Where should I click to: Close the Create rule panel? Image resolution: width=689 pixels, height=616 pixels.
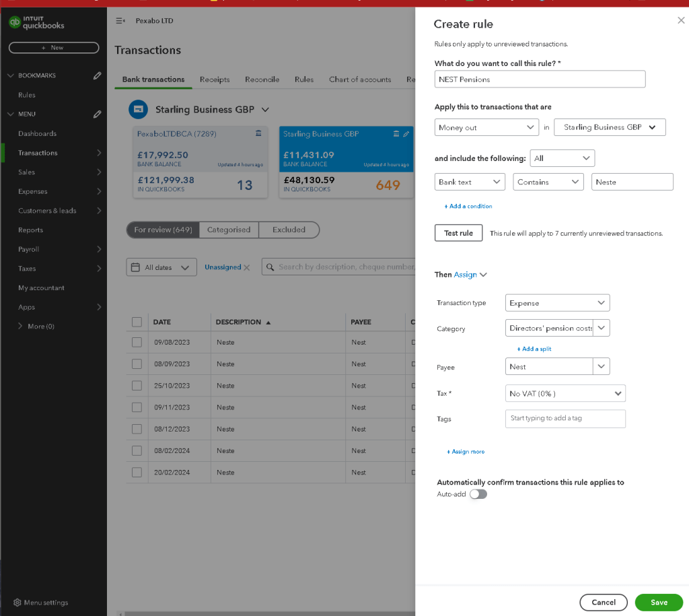pyautogui.click(x=681, y=20)
